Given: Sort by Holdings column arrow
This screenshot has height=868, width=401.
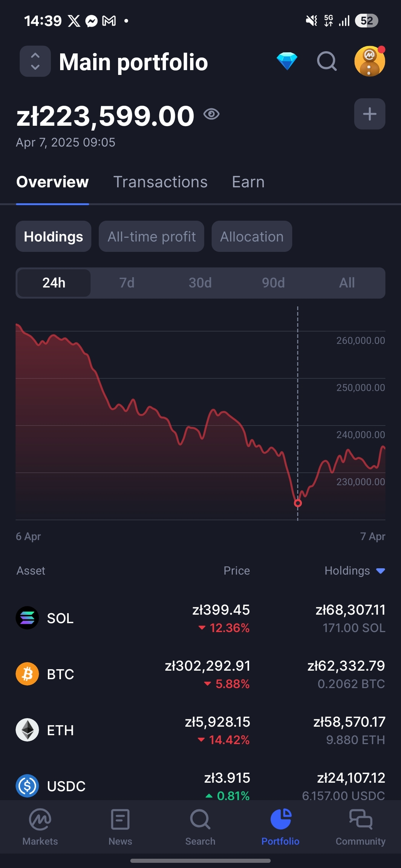Looking at the screenshot, I should point(380,571).
